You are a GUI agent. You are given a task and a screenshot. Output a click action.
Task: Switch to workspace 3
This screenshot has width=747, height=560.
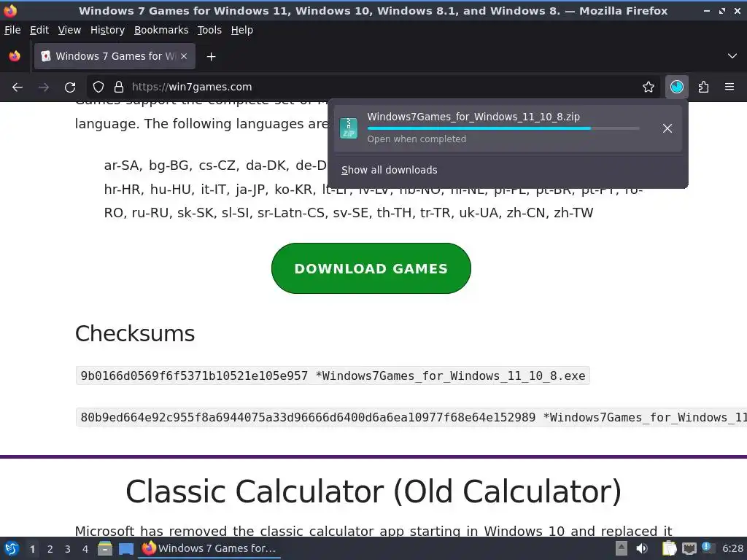tap(68, 549)
